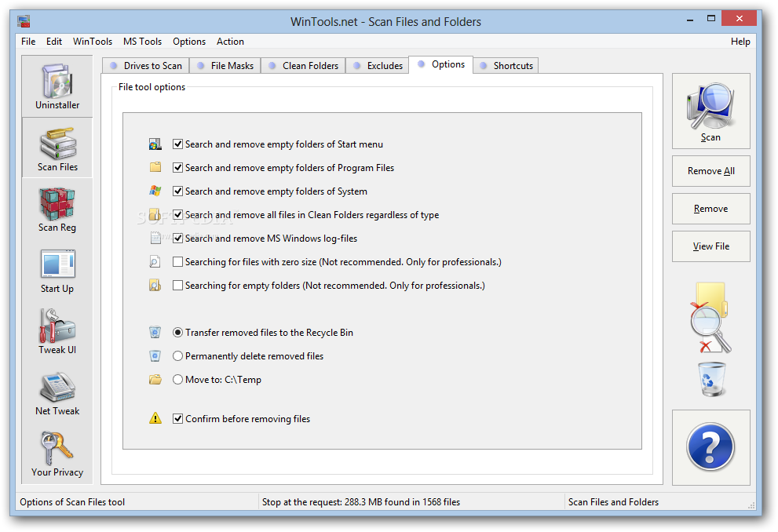Open the Options menu
The image size is (778, 532).
(x=189, y=41)
